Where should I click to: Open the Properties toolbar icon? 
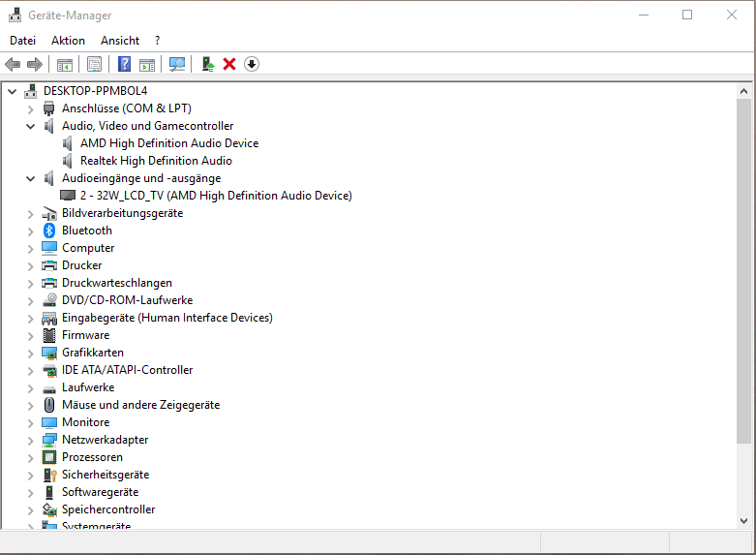(x=95, y=64)
